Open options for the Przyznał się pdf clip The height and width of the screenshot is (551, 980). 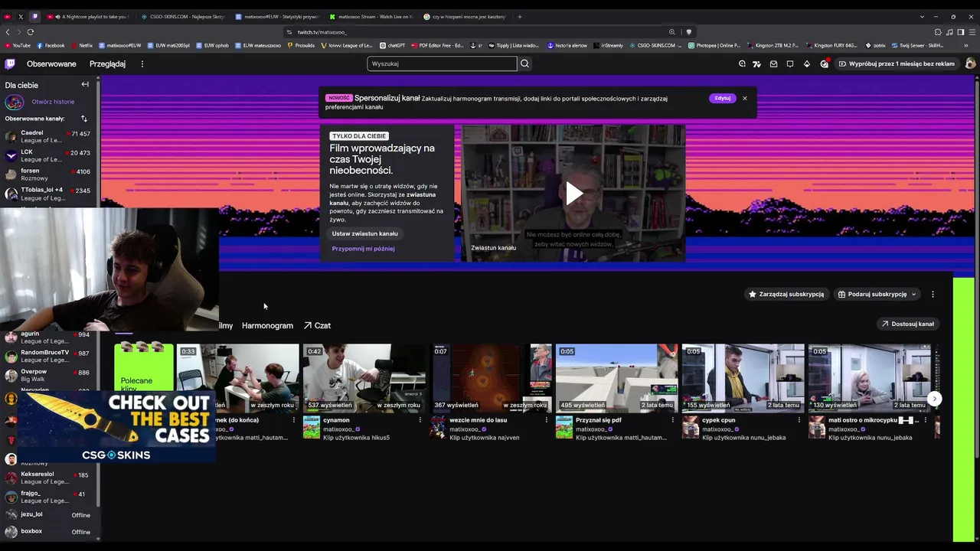click(x=672, y=420)
